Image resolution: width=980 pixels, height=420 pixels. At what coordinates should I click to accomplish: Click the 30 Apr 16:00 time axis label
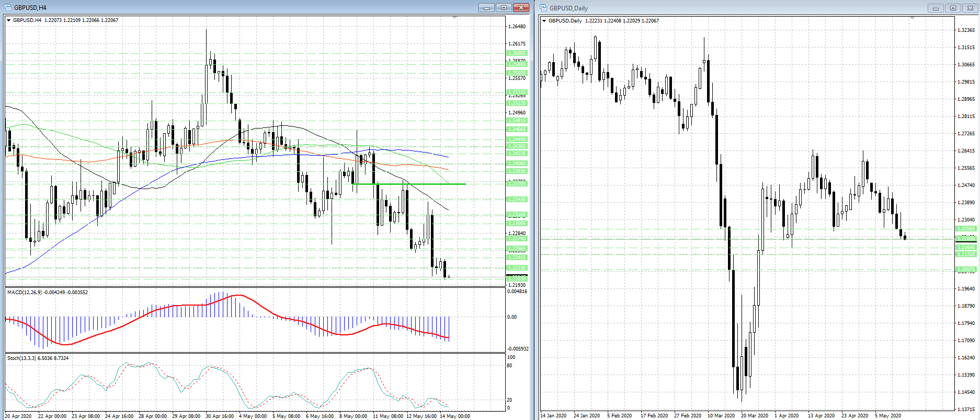tap(220, 416)
